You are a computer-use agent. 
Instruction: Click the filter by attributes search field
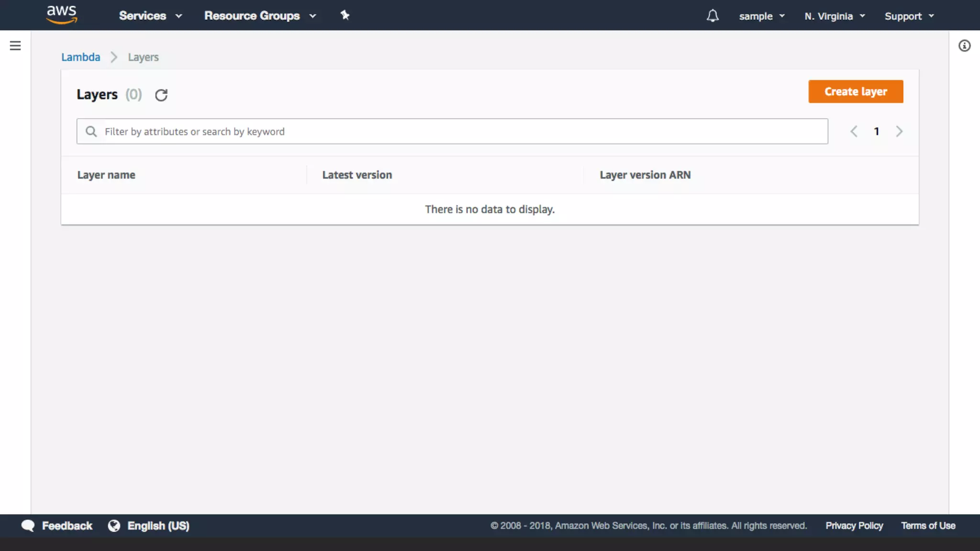[x=459, y=132]
